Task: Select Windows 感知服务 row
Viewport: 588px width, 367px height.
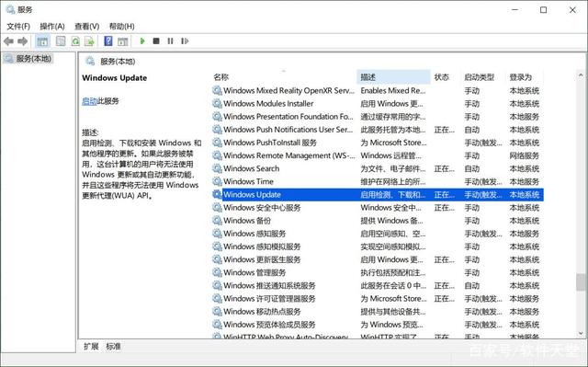Action: point(378,234)
